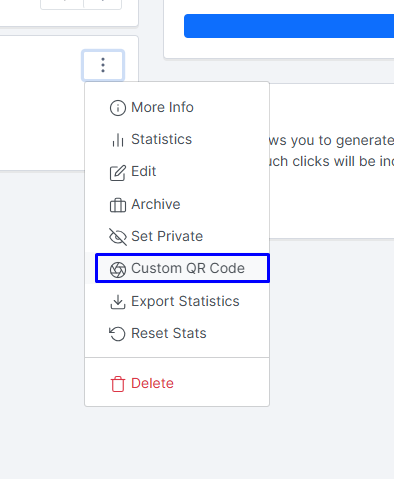This screenshot has width=394, height=479.
Task: Open More Info from the menu
Action: (177, 107)
